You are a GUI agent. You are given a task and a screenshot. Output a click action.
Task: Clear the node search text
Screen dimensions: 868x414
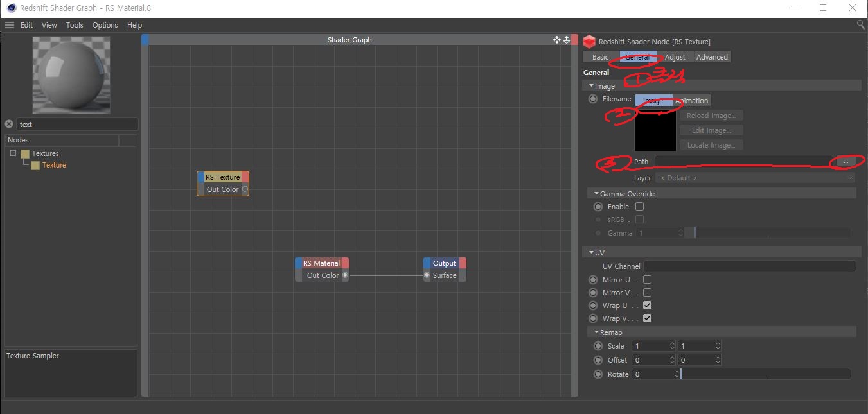(9, 124)
